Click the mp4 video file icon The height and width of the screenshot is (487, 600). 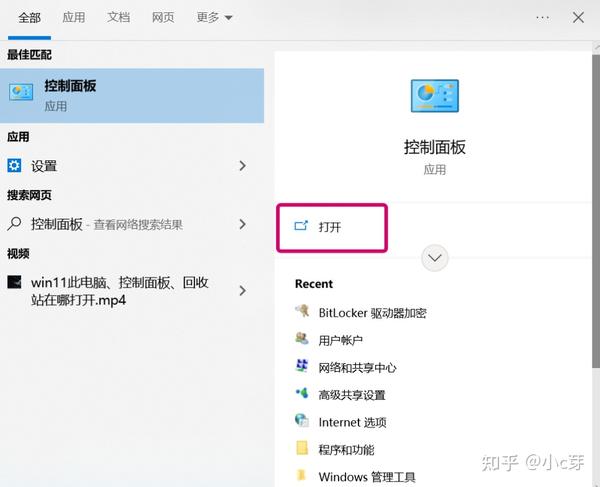14,282
